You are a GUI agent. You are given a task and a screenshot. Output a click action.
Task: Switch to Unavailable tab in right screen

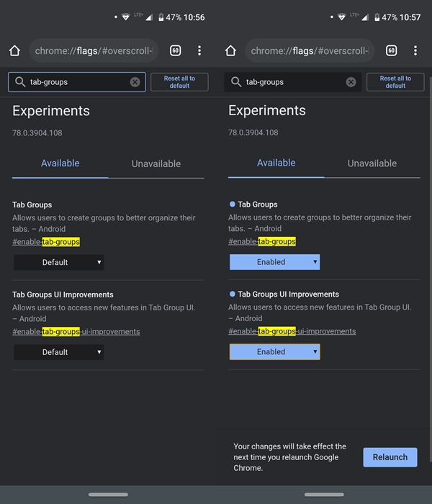pos(372,163)
